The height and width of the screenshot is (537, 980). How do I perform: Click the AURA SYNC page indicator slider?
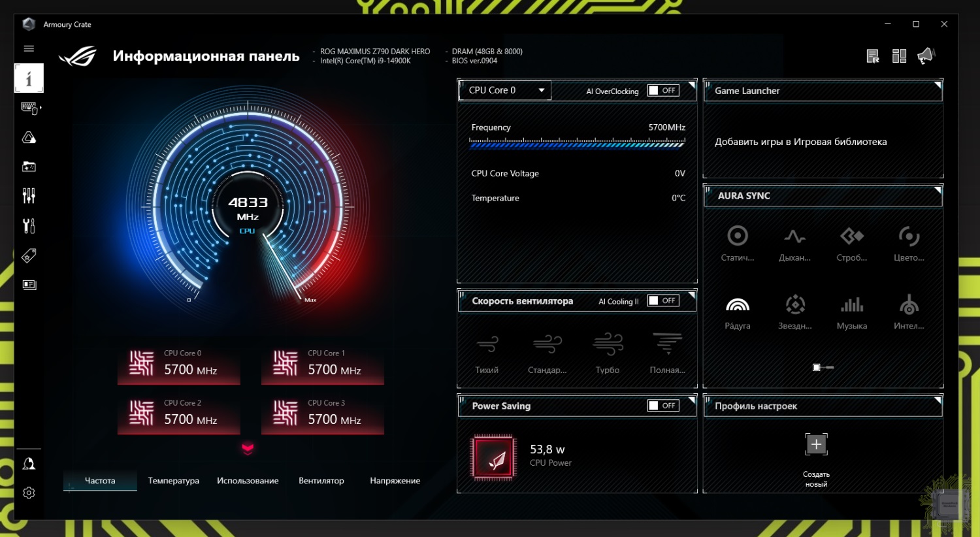823,368
